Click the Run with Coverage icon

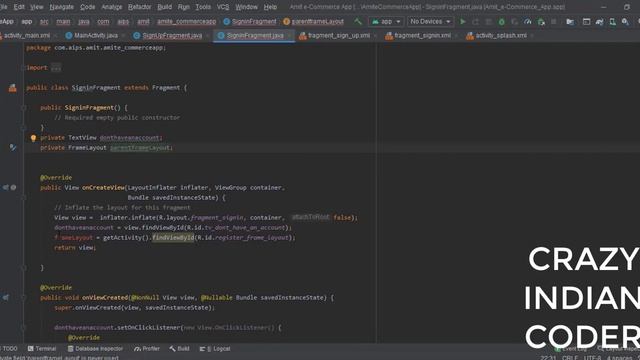pyautogui.click(x=515, y=22)
